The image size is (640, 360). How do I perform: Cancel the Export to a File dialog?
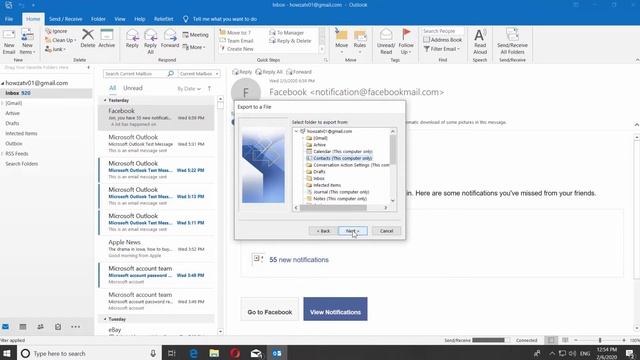386,231
